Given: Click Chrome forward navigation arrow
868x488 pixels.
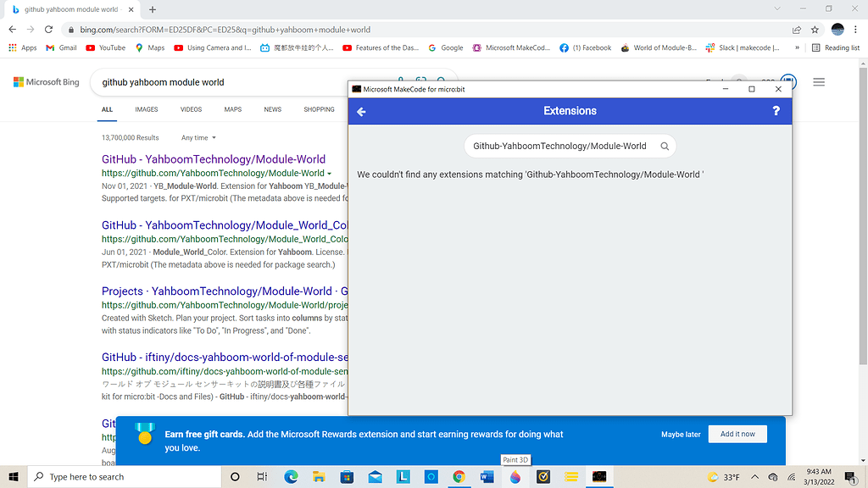Looking at the screenshot, I should [x=31, y=30].
